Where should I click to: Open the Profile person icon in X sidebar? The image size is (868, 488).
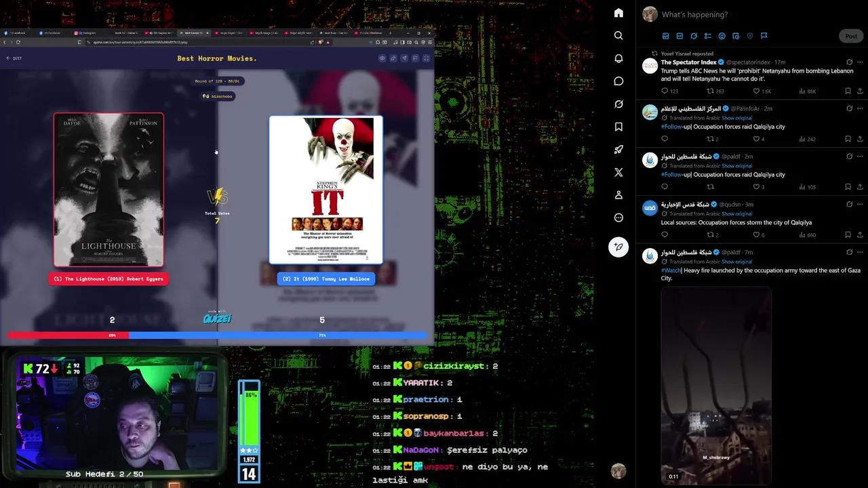pyautogui.click(x=618, y=195)
